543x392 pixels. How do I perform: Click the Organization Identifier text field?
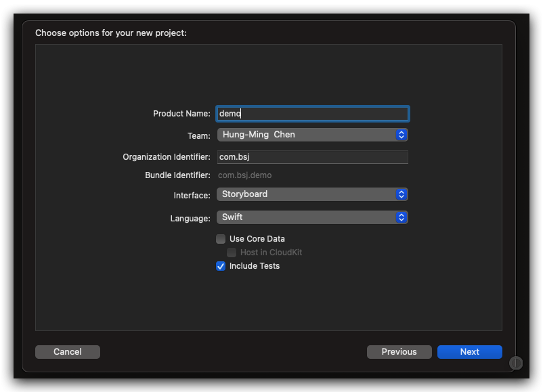[313, 157]
